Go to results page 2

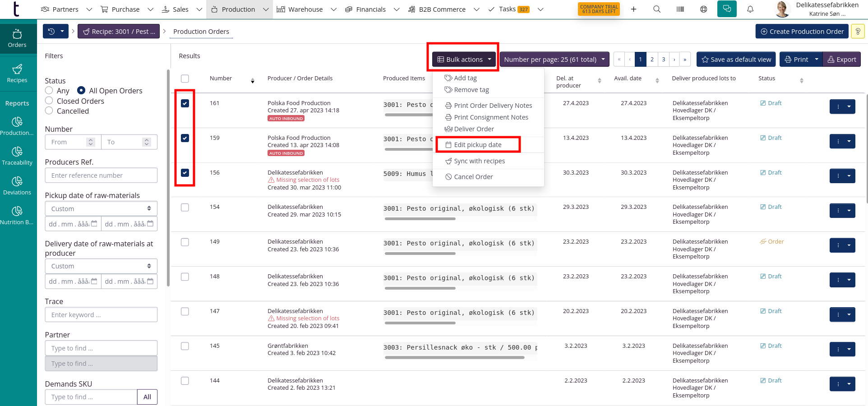coord(652,60)
